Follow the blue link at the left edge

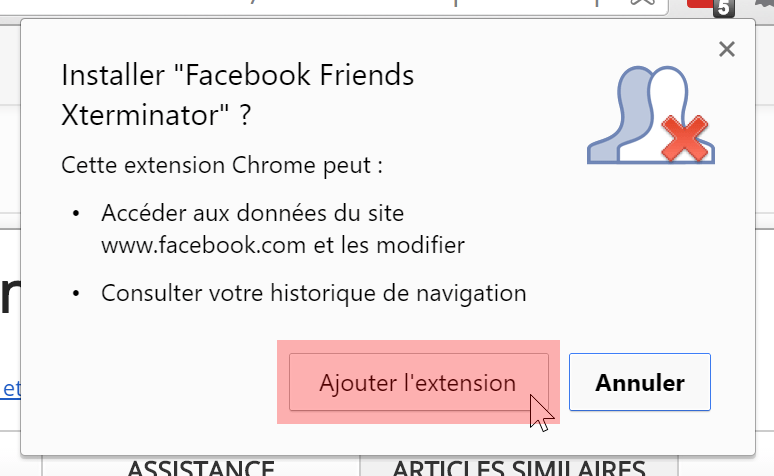(10, 389)
